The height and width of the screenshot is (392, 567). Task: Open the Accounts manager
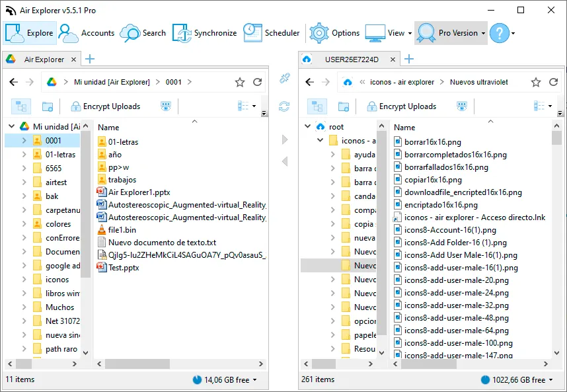pos(87,33)
